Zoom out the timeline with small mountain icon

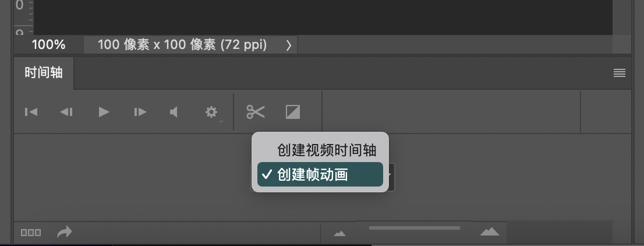[x=339, y=234]
